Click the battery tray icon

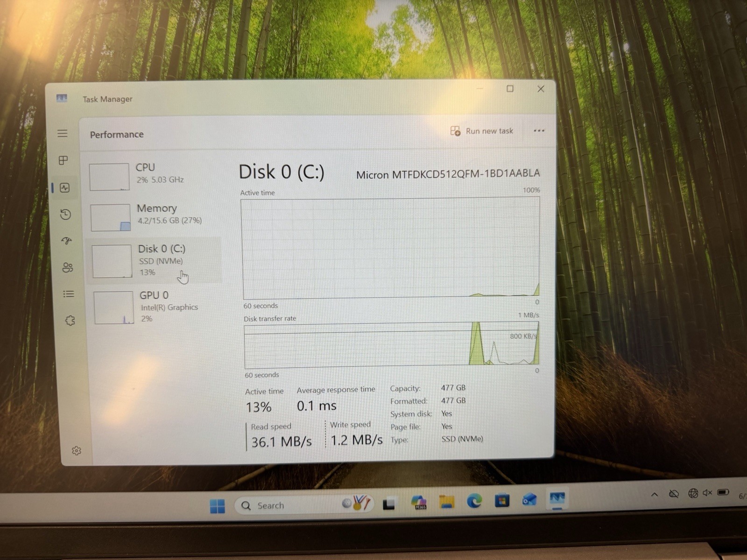723,492
